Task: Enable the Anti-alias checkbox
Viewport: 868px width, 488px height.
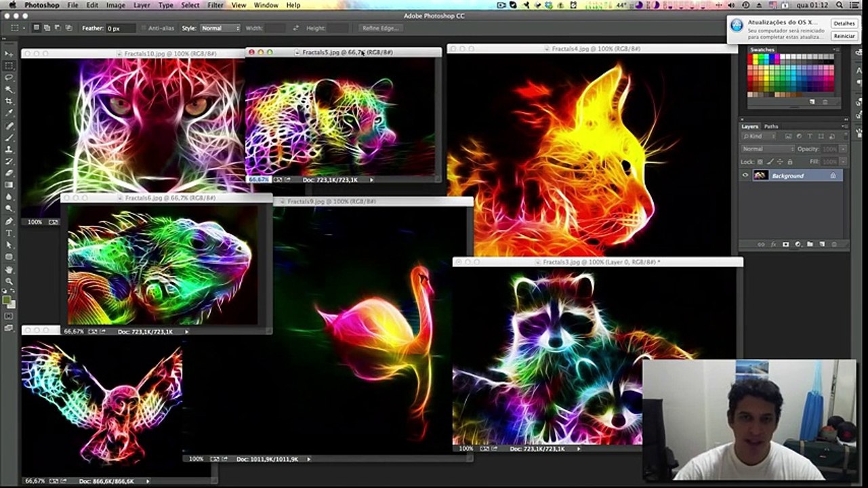Action: pyautogui.click(x=144, y=28)
